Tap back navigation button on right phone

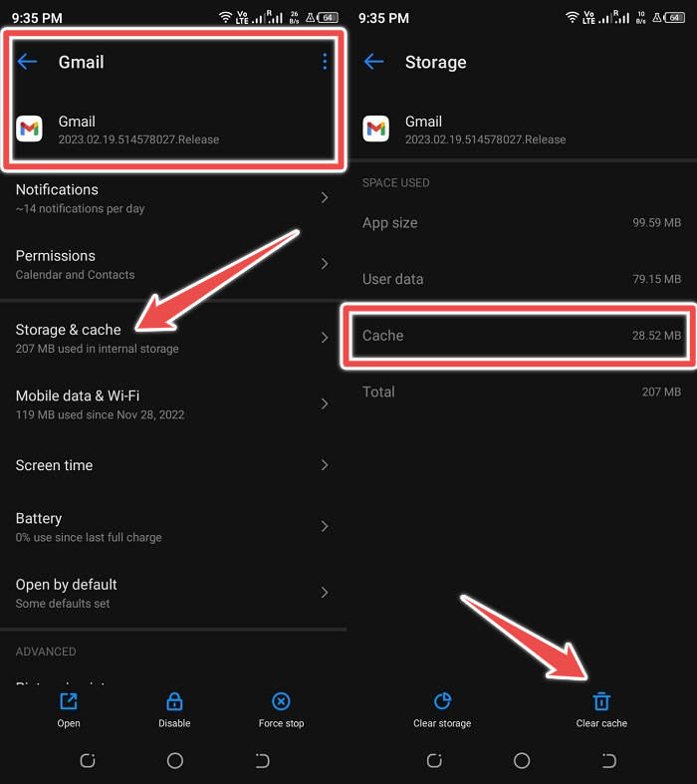tap(609, 760)
